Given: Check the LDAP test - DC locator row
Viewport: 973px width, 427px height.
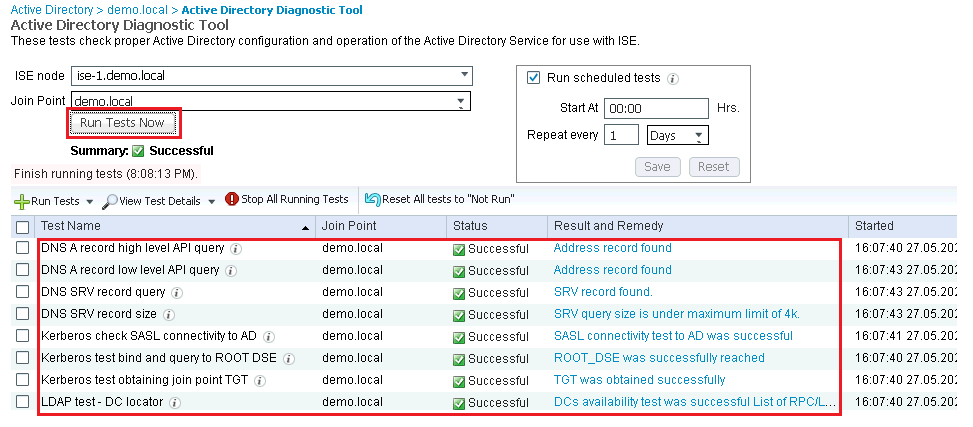Looking at the screenshot, I should click(x=22, y=402).
